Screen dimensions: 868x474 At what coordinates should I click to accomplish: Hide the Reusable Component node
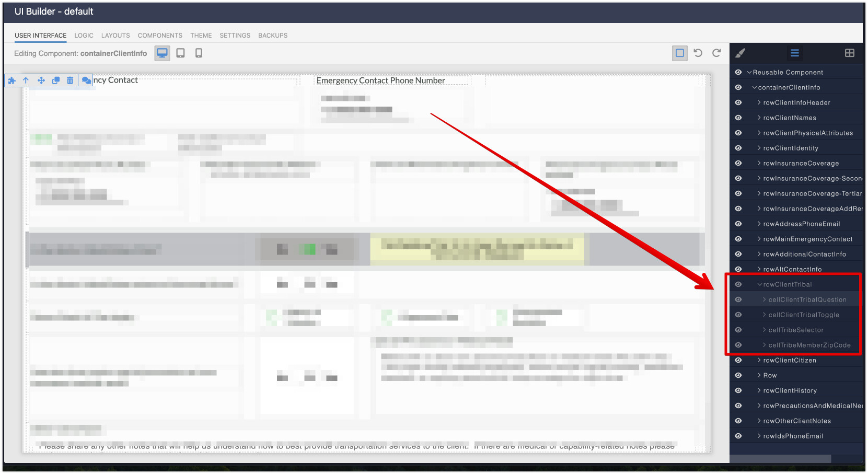click(x=738, y=72)
